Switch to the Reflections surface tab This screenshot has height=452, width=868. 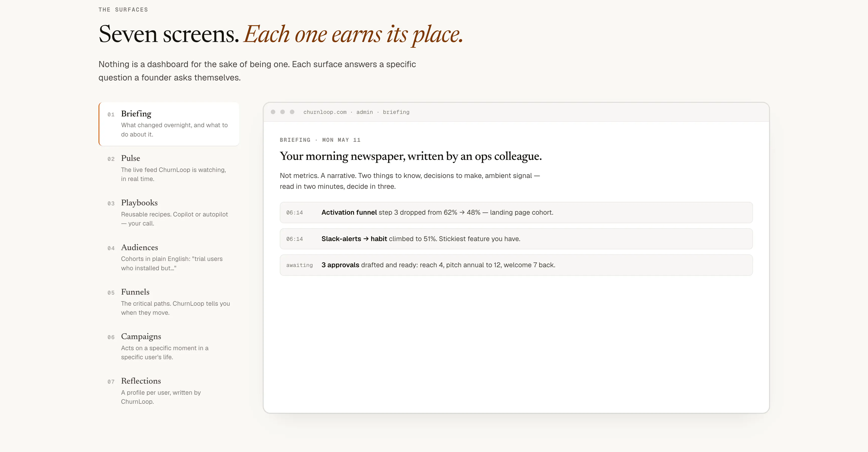point(169,391)
